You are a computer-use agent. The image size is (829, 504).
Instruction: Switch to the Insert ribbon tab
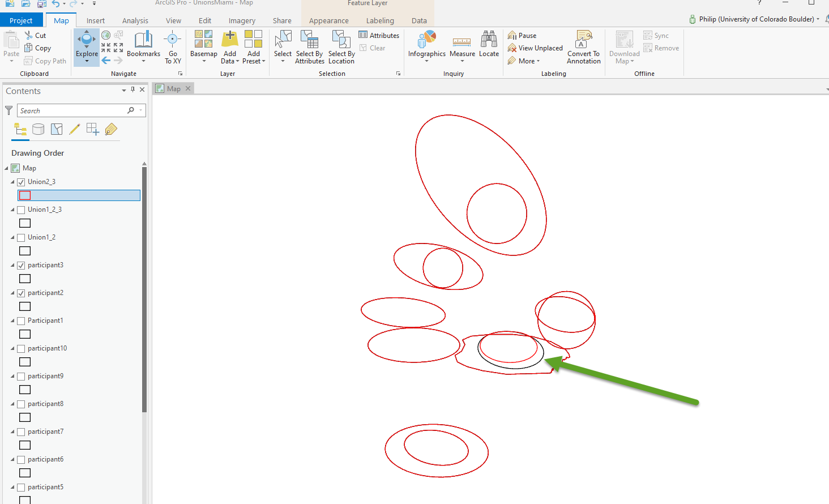point(96,20)
